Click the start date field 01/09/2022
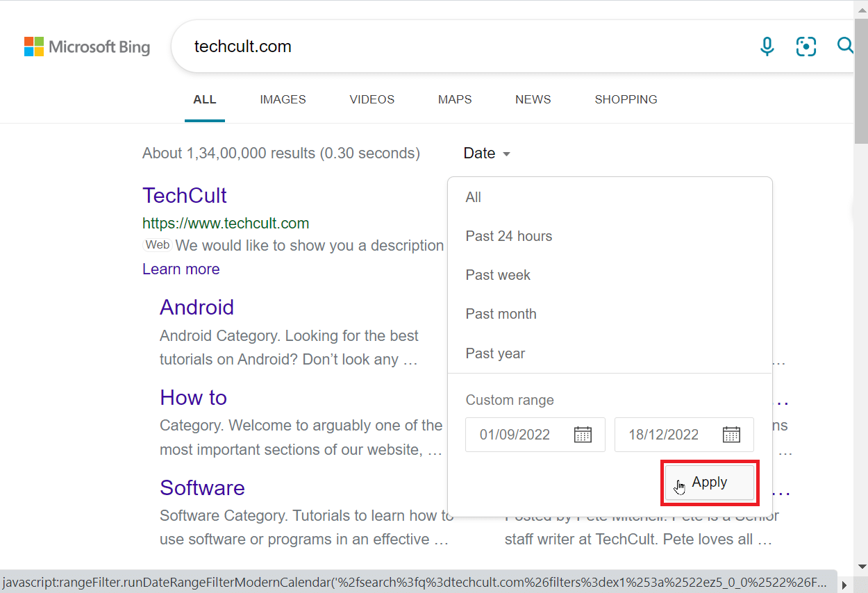The image size is (868, 593). [535, 435]
